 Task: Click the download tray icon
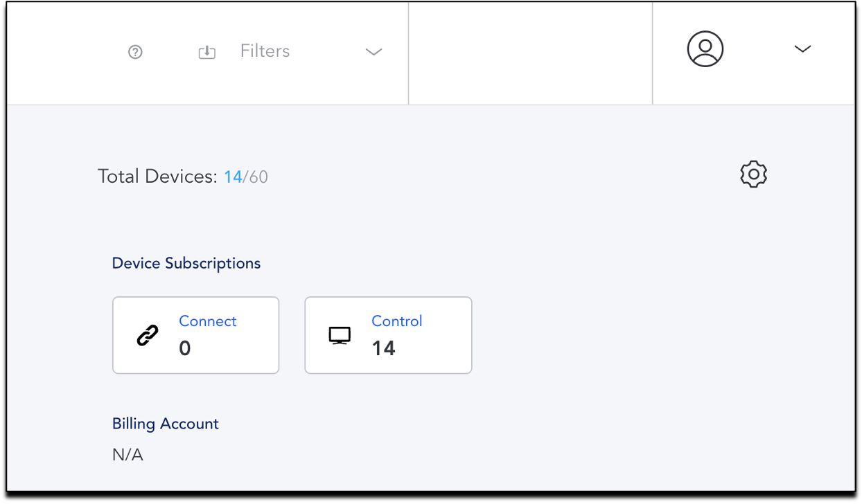point(207,52)
